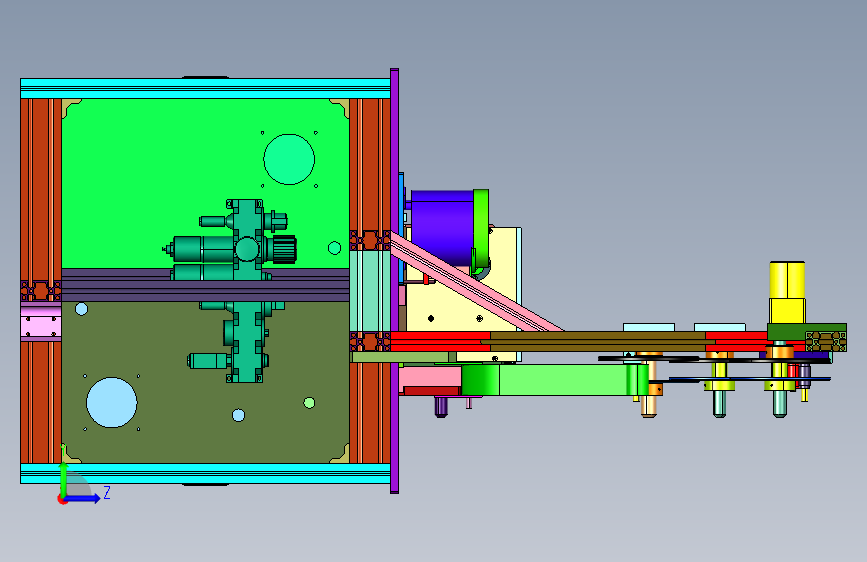Select the mint green block right of the panels
Viewport: 867px width, 562px height.
369,291
